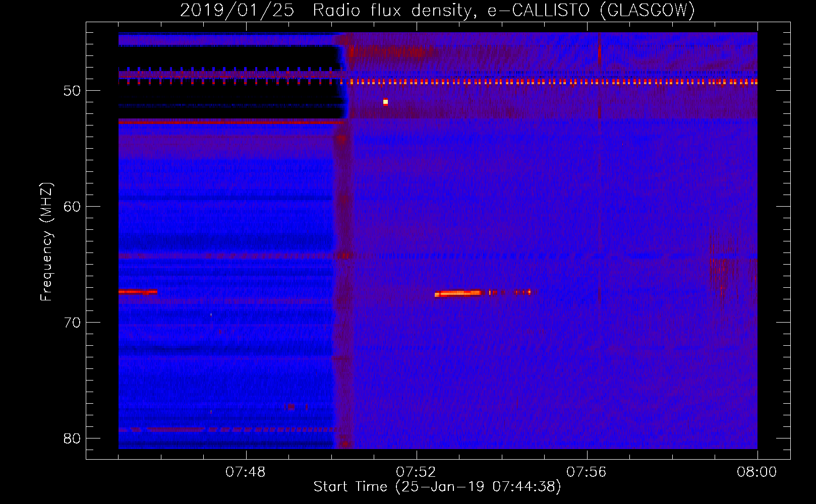Click the 'Frequency (MHZ)' axis label
This screenshot has width=816, height=504.
(46, 242)
